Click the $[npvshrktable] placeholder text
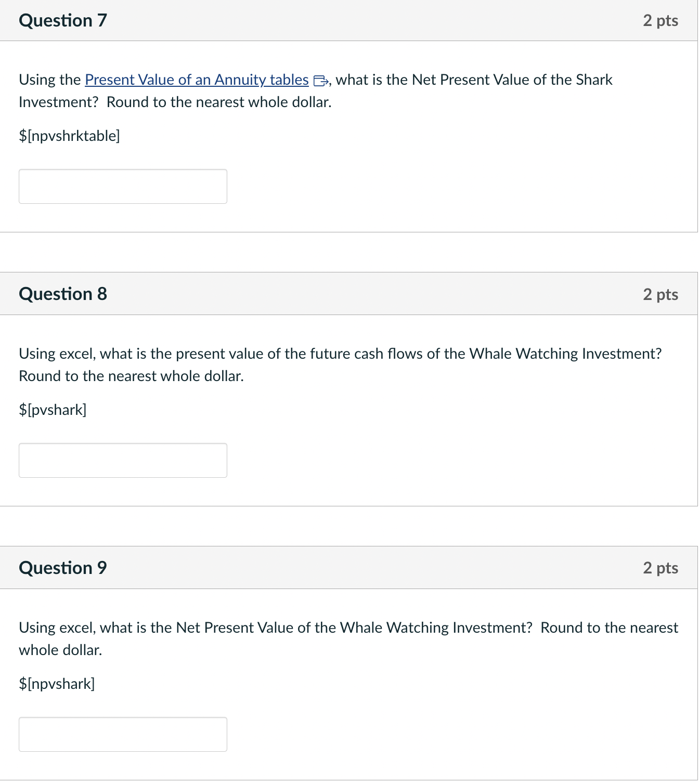The image size is (699, 784). pos(69,136)
